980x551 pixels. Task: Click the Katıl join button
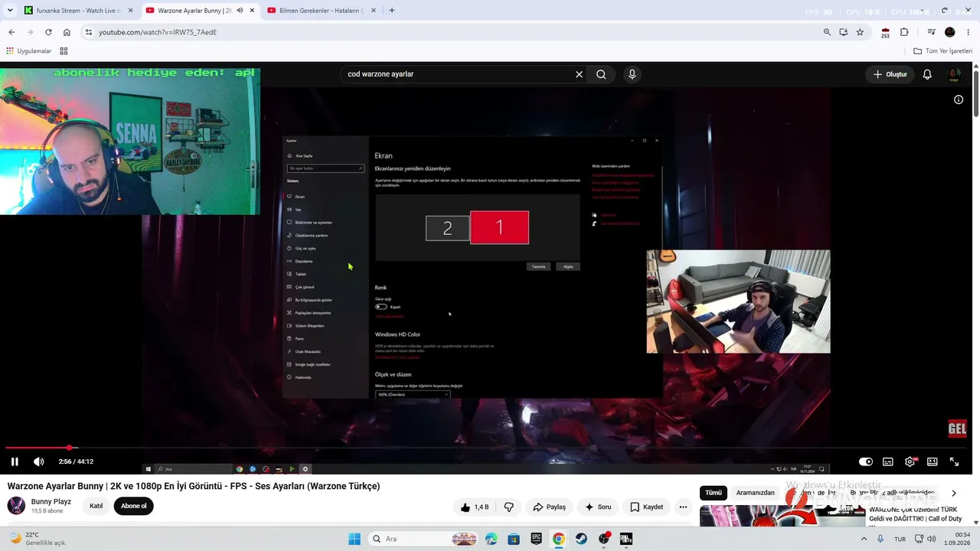pyautogui.click(x=96, y=506)
